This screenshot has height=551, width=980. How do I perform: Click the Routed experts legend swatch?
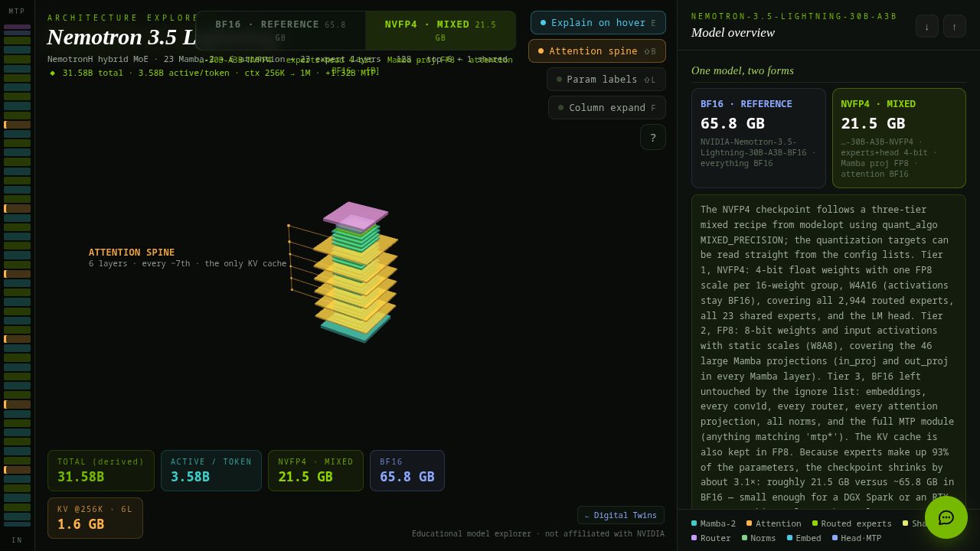click(x=815, y=523)
